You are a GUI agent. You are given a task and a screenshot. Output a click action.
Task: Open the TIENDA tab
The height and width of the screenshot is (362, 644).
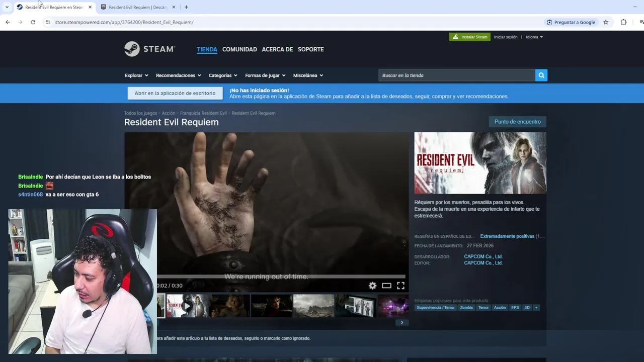(x=207, y=49)
